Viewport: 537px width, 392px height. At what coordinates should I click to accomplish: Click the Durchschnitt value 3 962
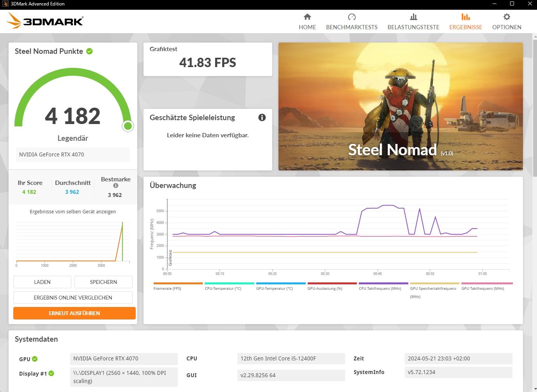point(72,192)
